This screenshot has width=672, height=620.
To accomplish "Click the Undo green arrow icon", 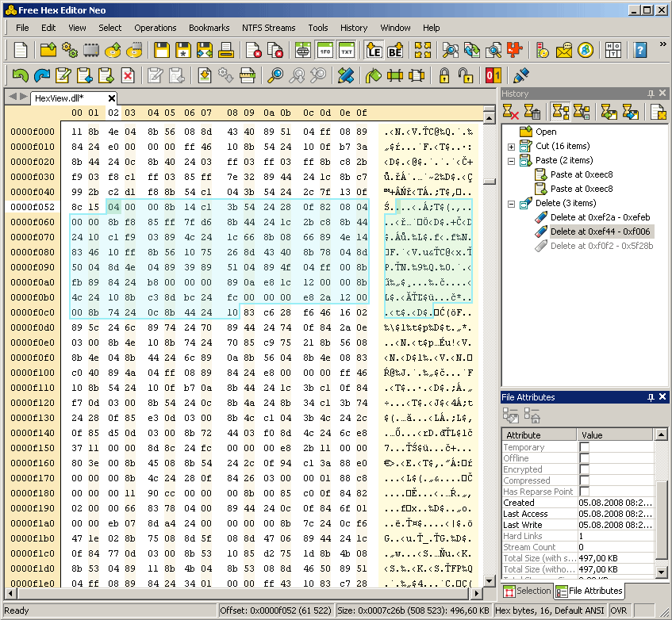I will (20, 76).
